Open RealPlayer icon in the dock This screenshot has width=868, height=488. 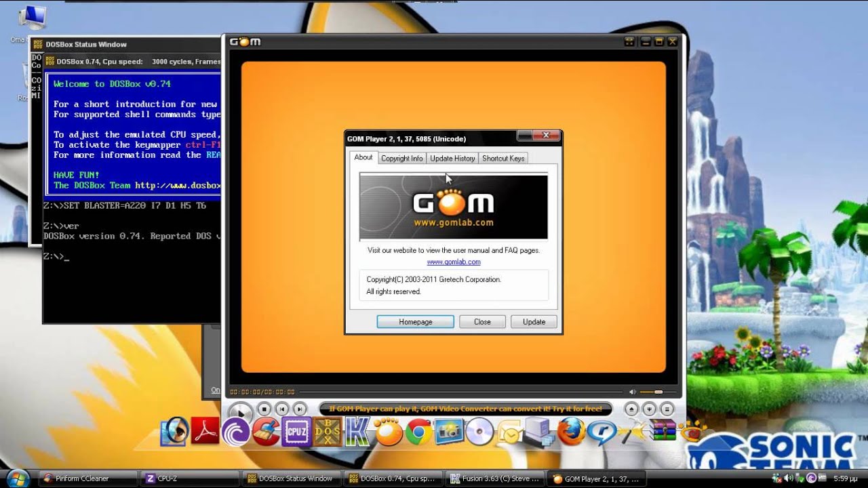[601, 431]
